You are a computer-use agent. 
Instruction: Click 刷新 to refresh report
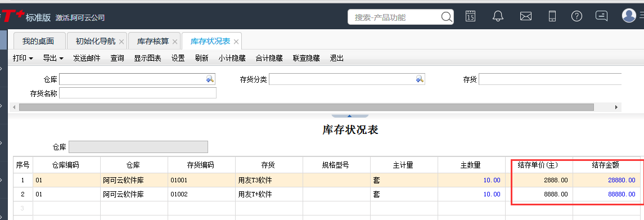(x=202, y=58)
